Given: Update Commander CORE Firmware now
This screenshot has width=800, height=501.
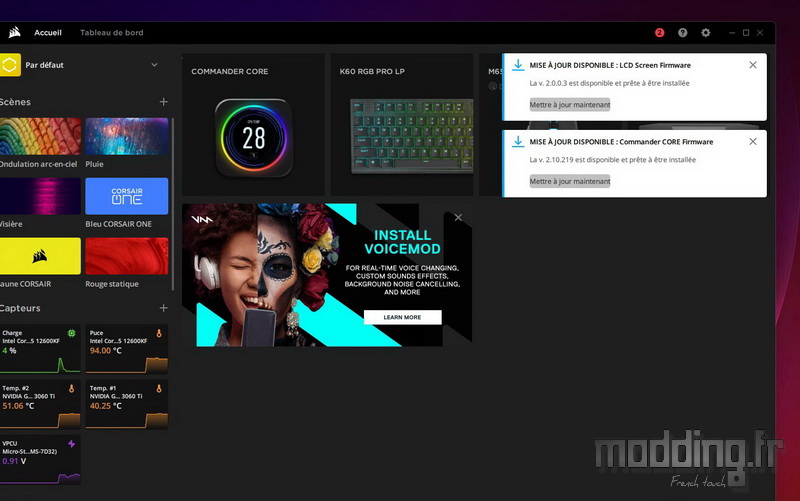Looking at the screenshot, I should (x=569, y=181).
